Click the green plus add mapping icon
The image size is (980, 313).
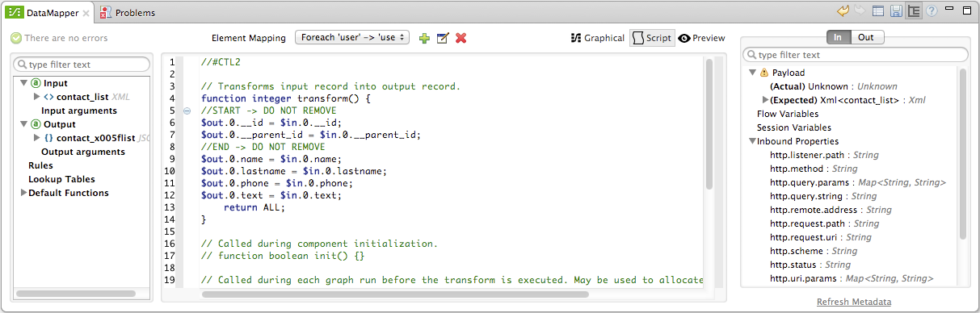pos(424,38)
